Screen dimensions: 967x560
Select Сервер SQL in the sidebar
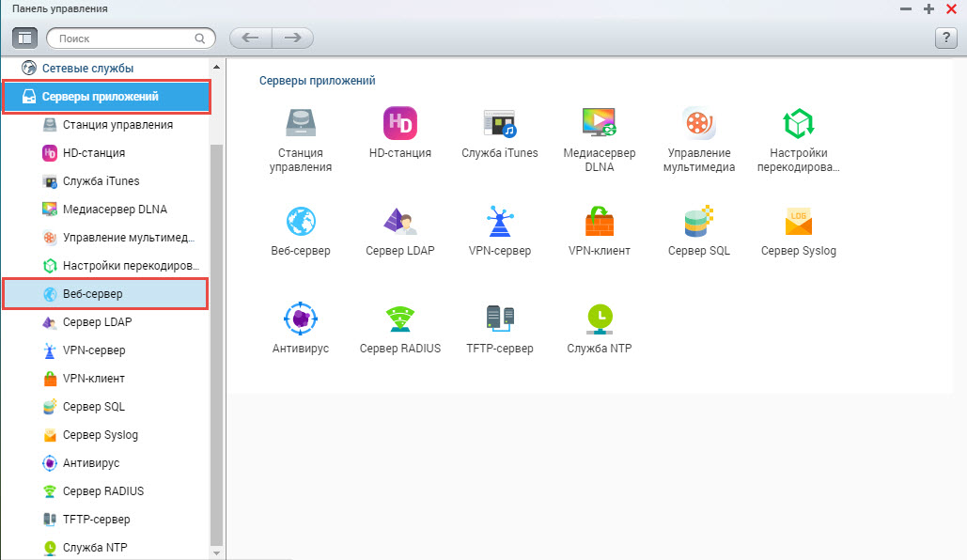pyautogui.click(x=106, y=407)
